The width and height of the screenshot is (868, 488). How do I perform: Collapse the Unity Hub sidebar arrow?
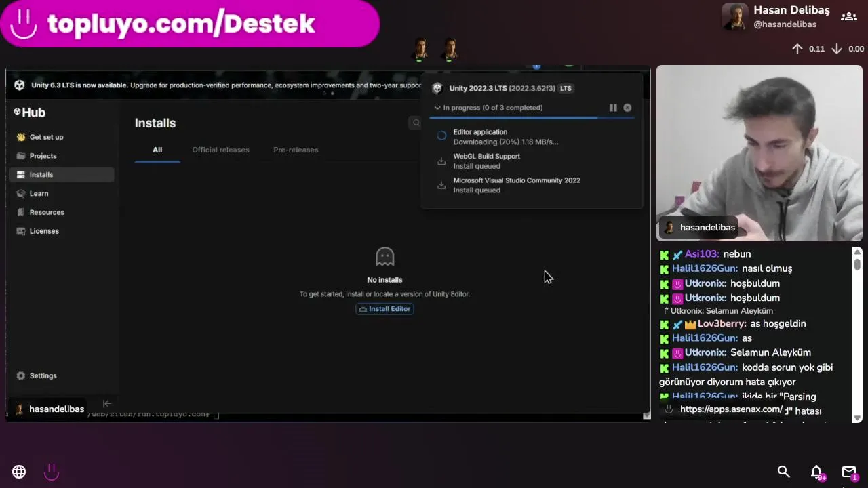[x=106, y=403]
